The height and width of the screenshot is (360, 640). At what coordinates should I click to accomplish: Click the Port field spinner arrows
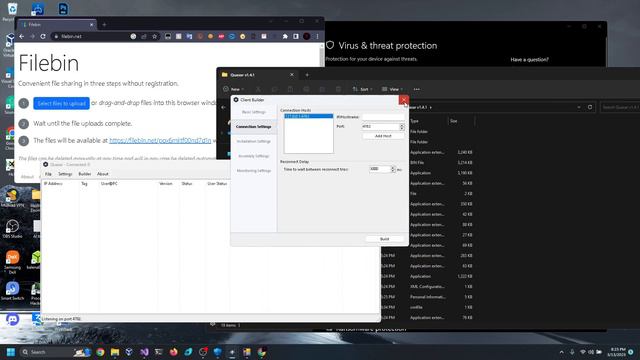click(402, 127)
